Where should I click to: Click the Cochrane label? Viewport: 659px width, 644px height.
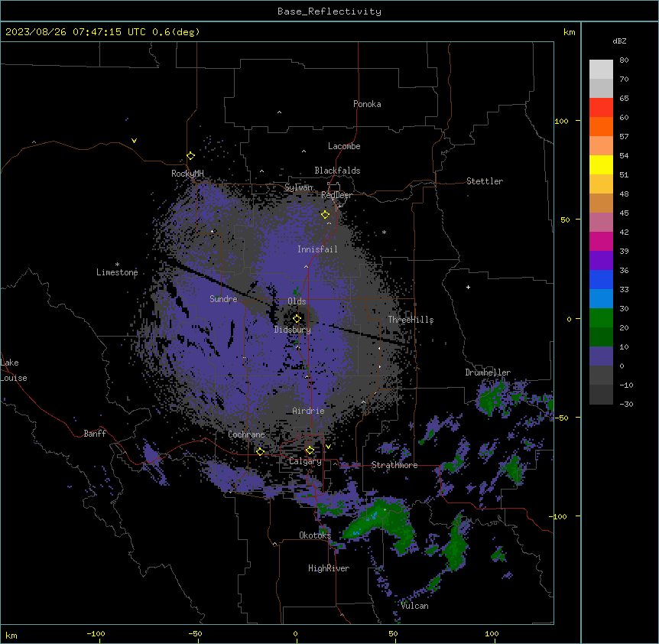coord(246,434)
